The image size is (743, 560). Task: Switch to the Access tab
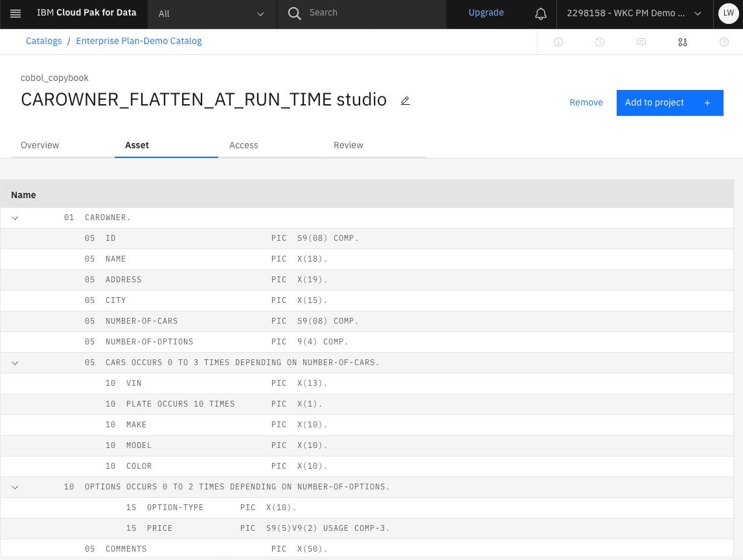tap(244, 145)
